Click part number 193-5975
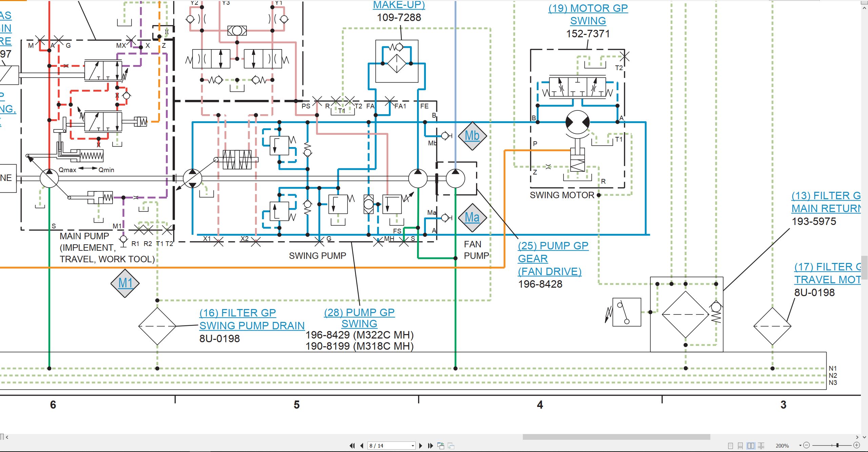The width and height of the screenshot is (868, 452). (814, 221)
